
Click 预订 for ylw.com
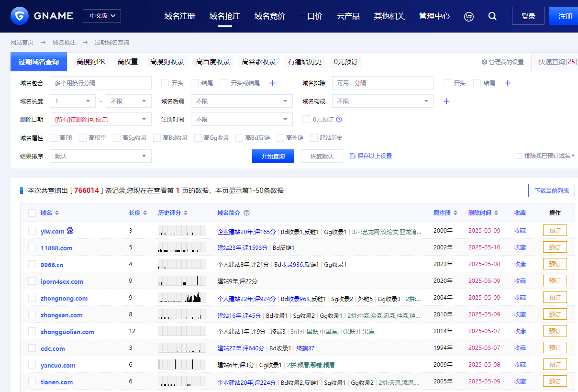555,231
